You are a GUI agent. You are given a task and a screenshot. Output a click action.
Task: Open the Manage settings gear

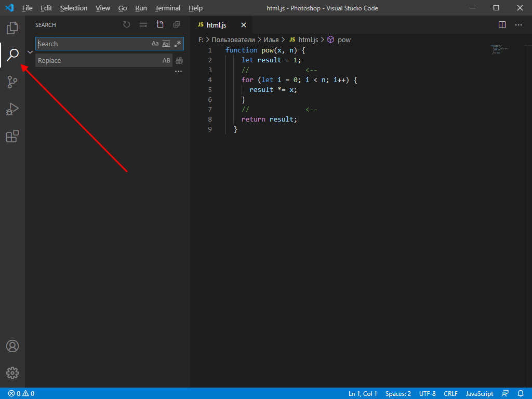pos(12,373)
